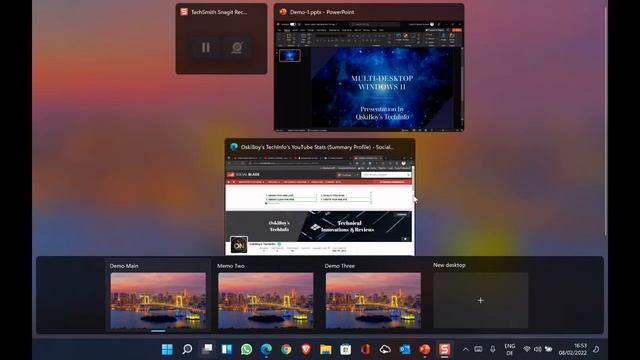This screenshot has width=640, height=360.
Task: Switch to the Demo Main desktop
Action: [x=158, y=300]
